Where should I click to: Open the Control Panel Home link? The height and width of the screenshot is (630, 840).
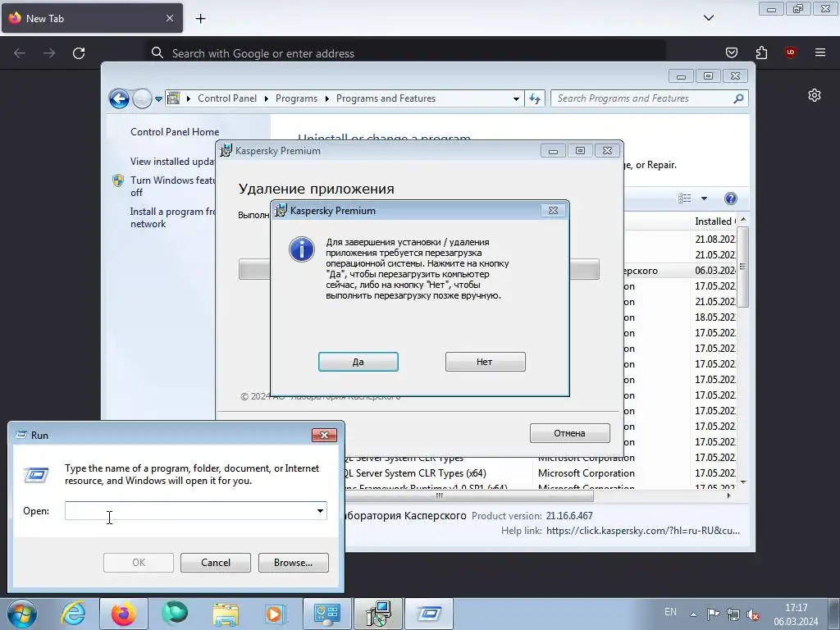coord(175,132)
